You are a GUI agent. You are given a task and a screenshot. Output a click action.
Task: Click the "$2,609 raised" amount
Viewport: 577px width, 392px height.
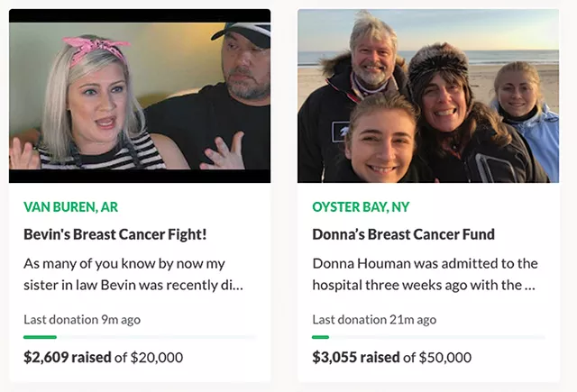tap(67, 357)
